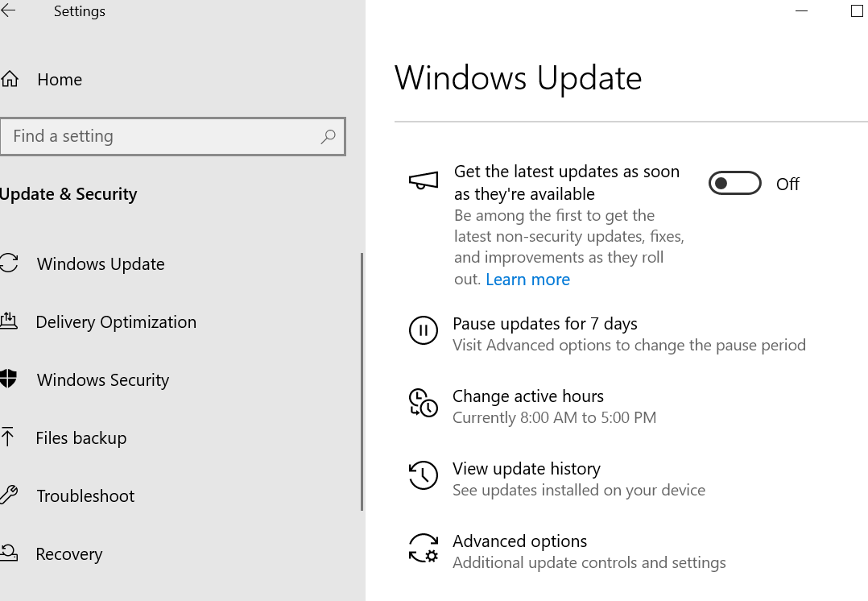Click the Recovery icon in sidebar
Image resolution: width=868 pixels, height=601 pixels.
point(9,553)
